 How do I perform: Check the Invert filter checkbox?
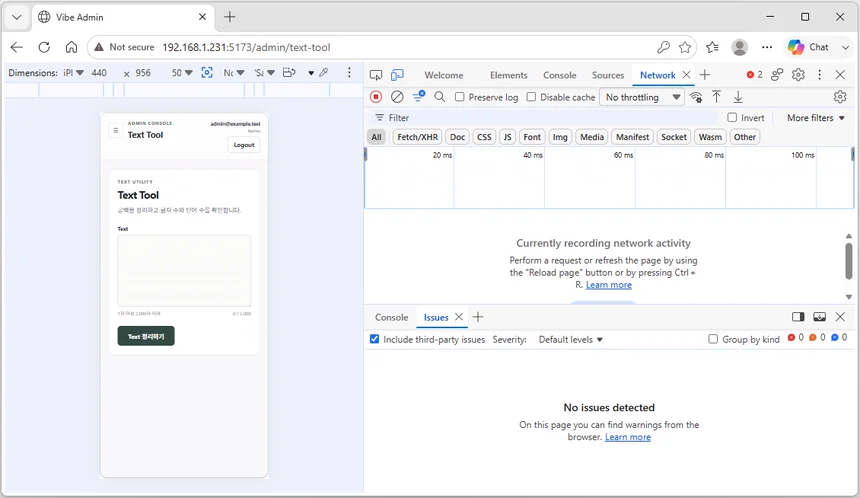pos(732,117)
